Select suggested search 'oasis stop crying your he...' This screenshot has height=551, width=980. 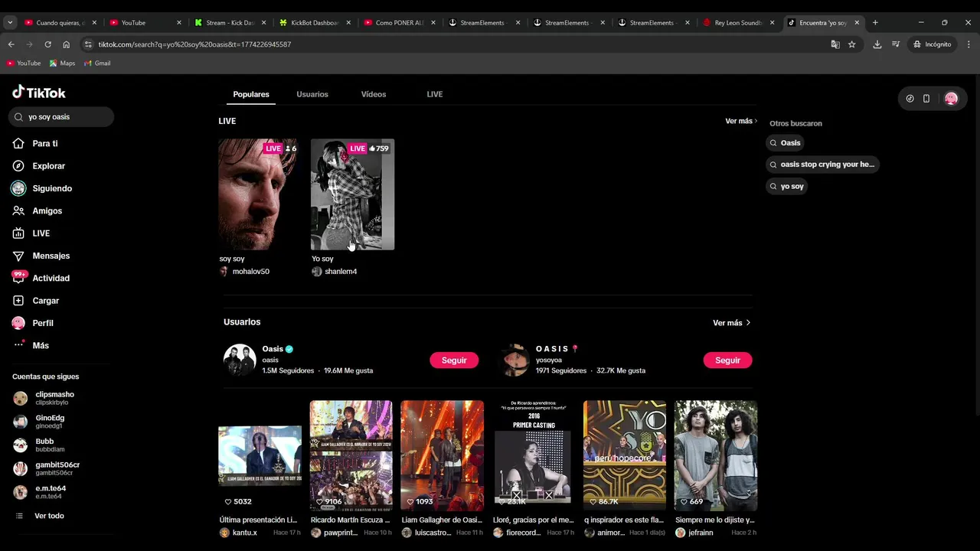point(822,165)
